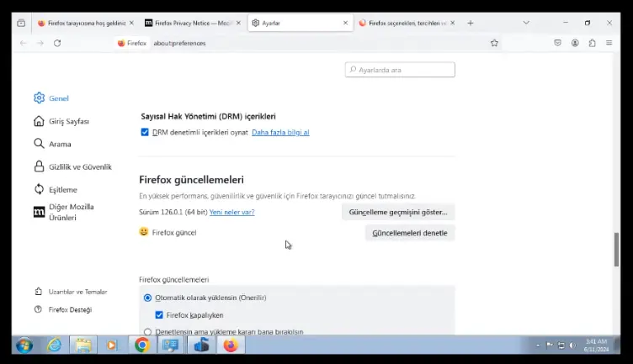The width and height of the screenshot is (633, 364).
Task: Open Diğer Mozilla Ürünleri page
Action: click(65, 212)
